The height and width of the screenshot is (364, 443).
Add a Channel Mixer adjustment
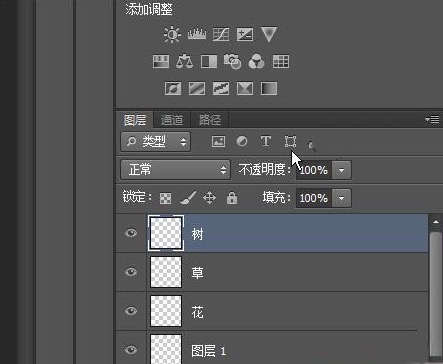click(257, 62)
